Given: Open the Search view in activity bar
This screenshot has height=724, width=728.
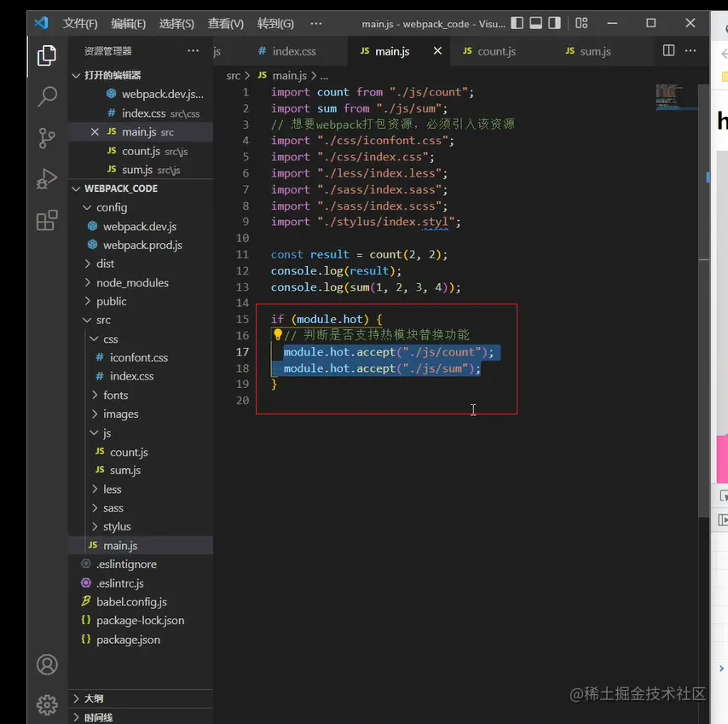Looking at the screenshot, I should click(47, 96).
